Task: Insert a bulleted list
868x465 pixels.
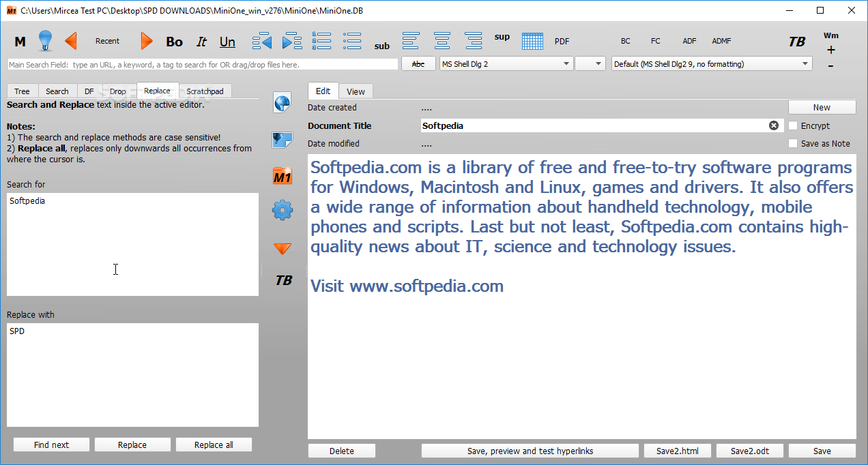Action: pos(352,41)
